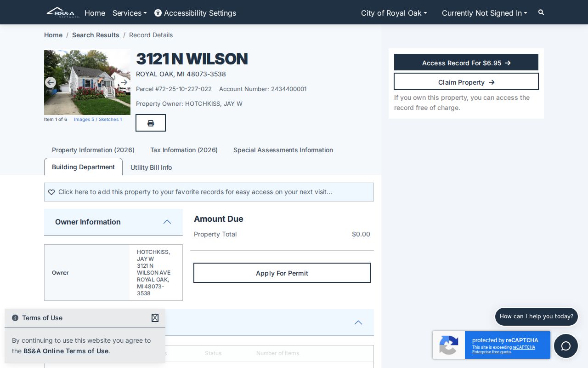588x368 pixels.
Task: Open the chat assistant bubble icon
Action: 566,346
